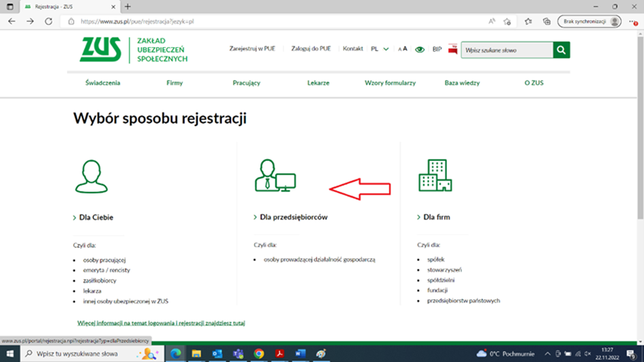
Task: Toggle high-contrast mode via eye icon
Action: (x=420, y=50)
